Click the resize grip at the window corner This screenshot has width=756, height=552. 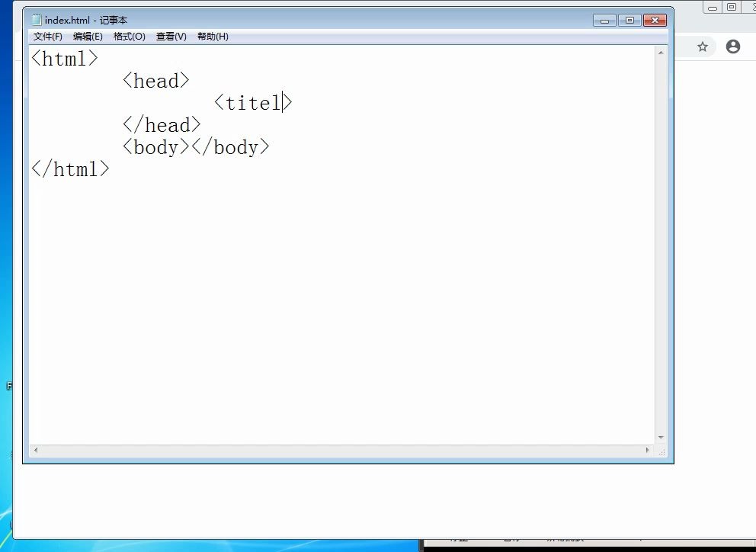pyautogui.click(x=660, y=451)
